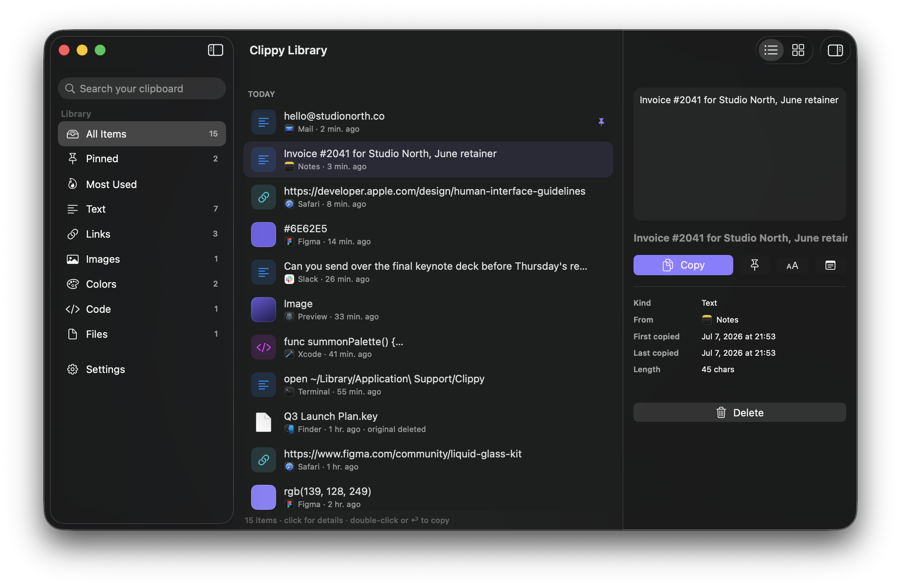Screen dimensions: 901x588
Task: Select the https://developer.apple.com/design/human-interface-guidelines text
Action: tap(434, 191)
